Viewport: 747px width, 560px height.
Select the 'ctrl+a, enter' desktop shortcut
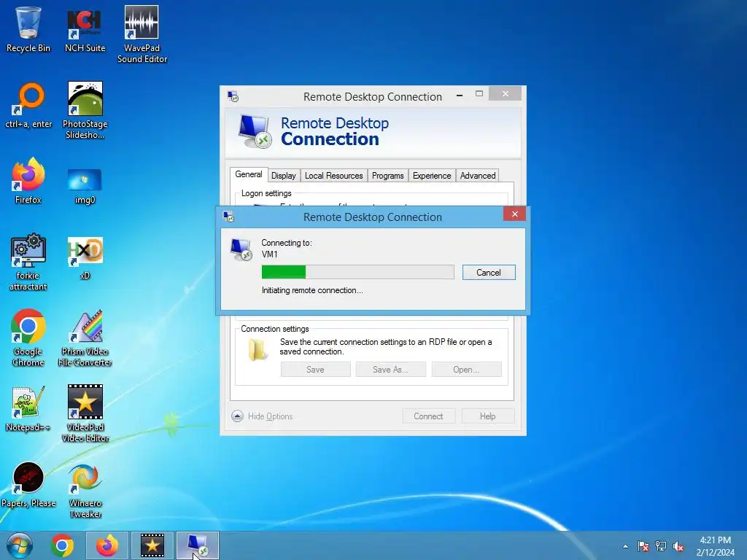pyautogui.click(x=28, y=106)
